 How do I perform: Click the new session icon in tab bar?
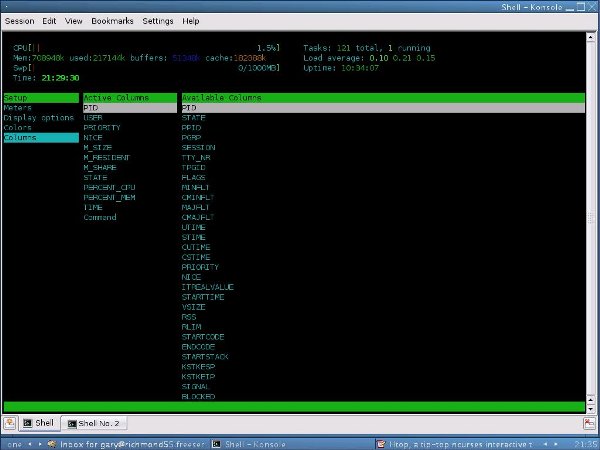[9, 423]
